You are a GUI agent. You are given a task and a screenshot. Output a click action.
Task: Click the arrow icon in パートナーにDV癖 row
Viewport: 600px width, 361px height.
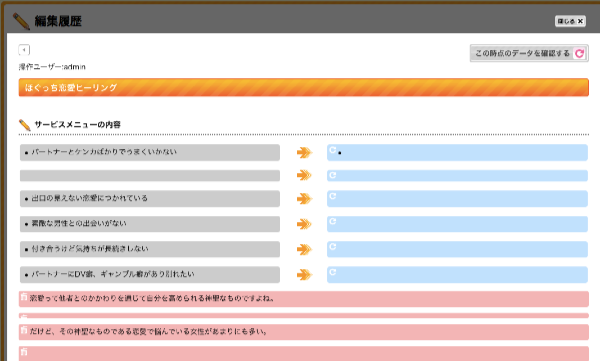pyautogui.click(x=304, y=274)
